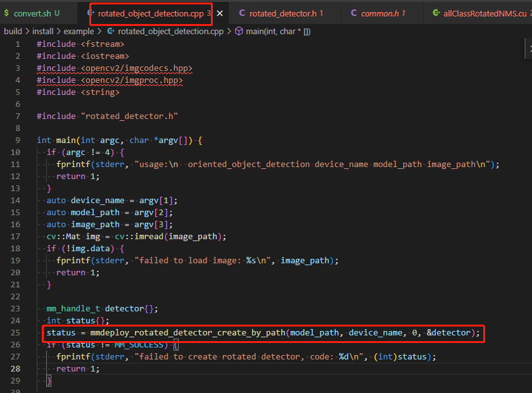Screen dimensions: 532x393
Task: Click the CUDA icon on allClassRotatedNMS.cu tab
Action: point(435,13)
